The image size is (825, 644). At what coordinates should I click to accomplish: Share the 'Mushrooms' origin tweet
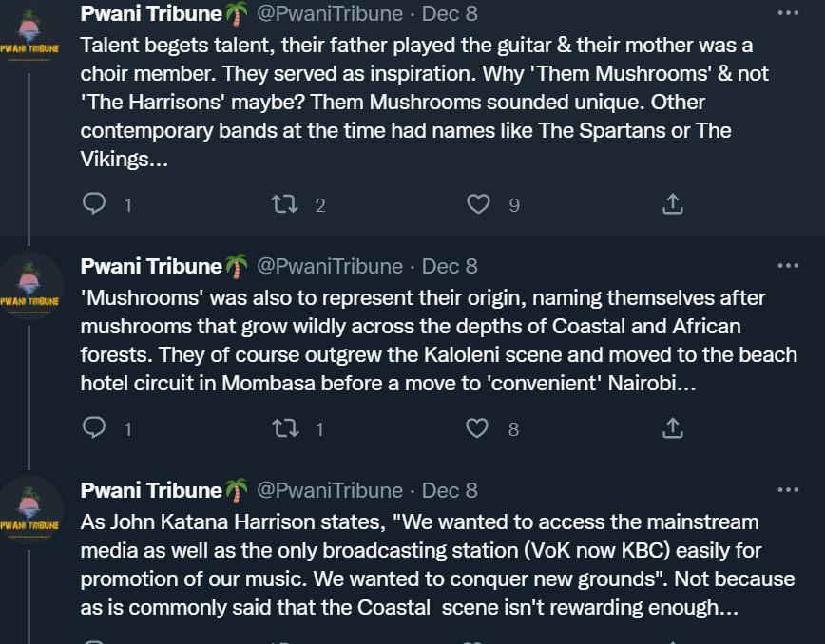pyautogui.click(x=672, y=427)
